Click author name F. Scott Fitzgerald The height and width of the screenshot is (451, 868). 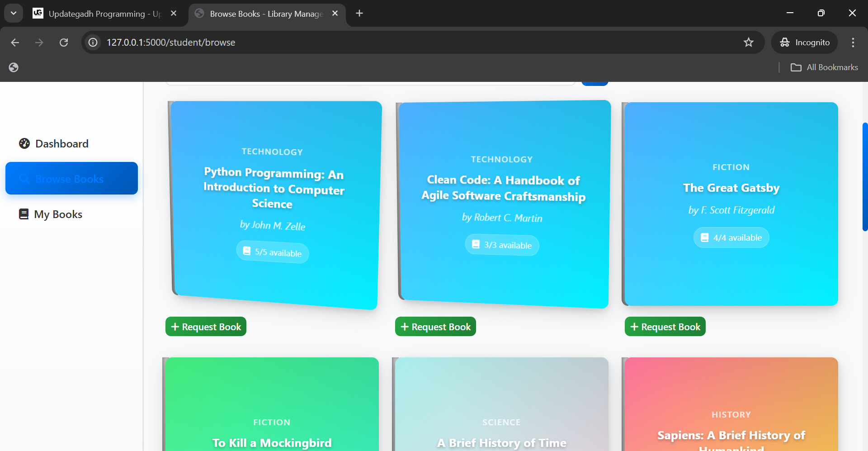[x=731, y=210]
